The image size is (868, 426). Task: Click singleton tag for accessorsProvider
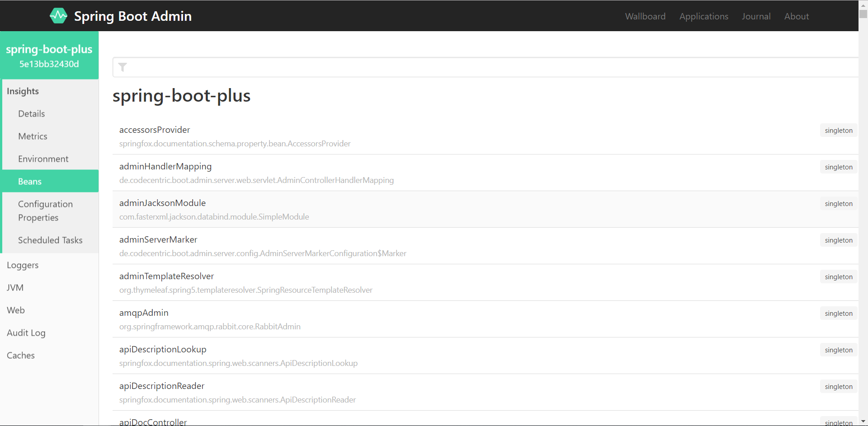coord(839,131)
